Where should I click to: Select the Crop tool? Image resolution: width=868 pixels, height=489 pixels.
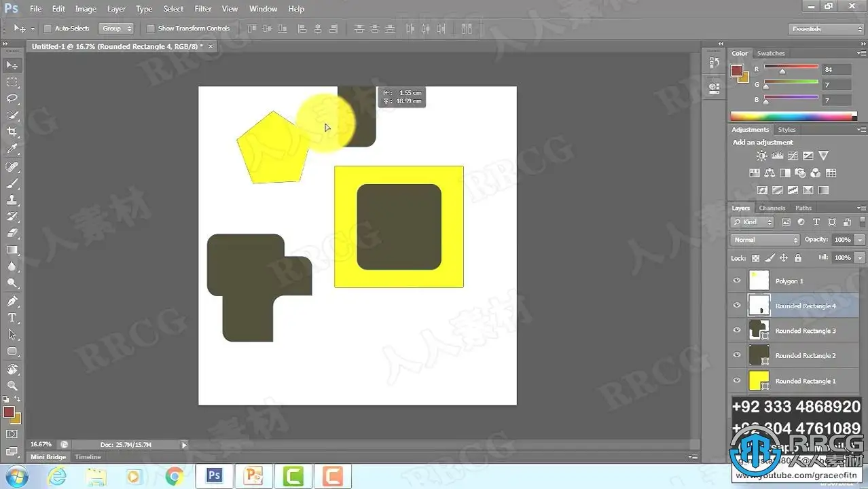(x=12, y=132)
